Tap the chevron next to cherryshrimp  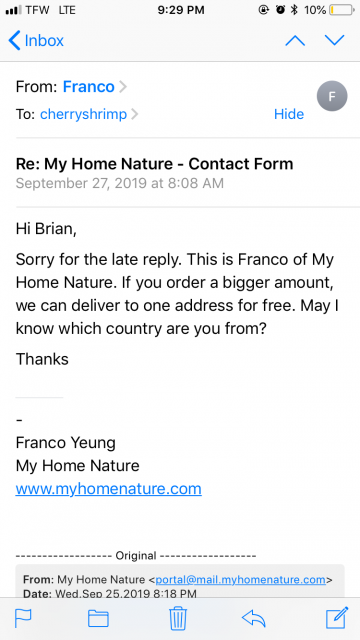point(134,114)
